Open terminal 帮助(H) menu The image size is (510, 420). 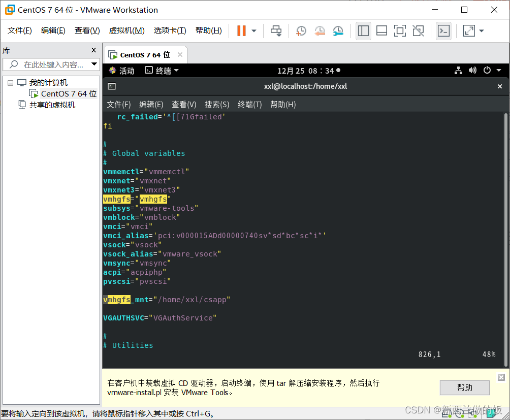tap(283, 104)
